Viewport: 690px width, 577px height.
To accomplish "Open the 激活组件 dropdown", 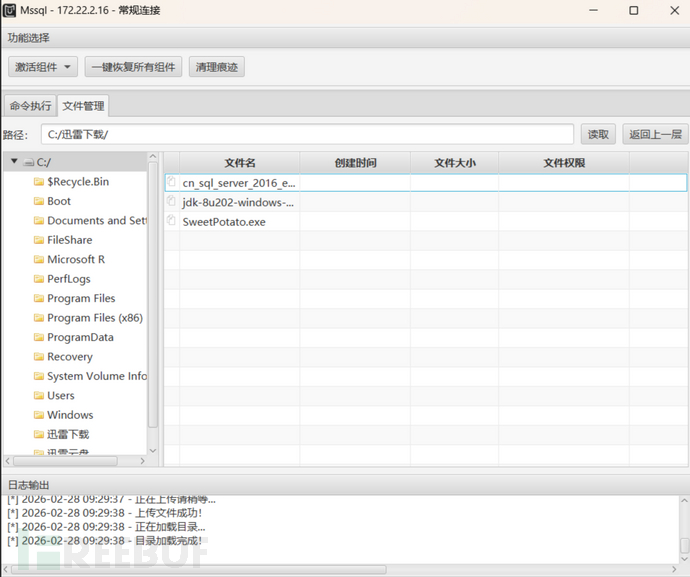I will [43, 67].
